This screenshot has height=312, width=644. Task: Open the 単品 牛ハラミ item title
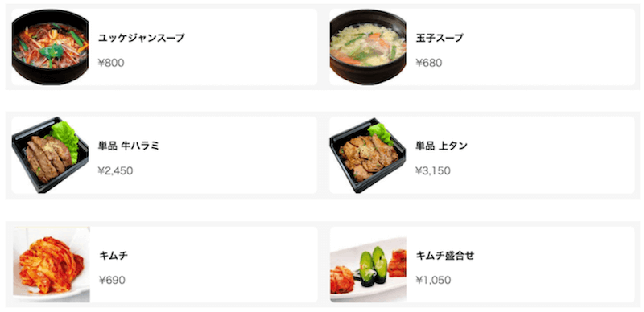click(x=129, y=146)
